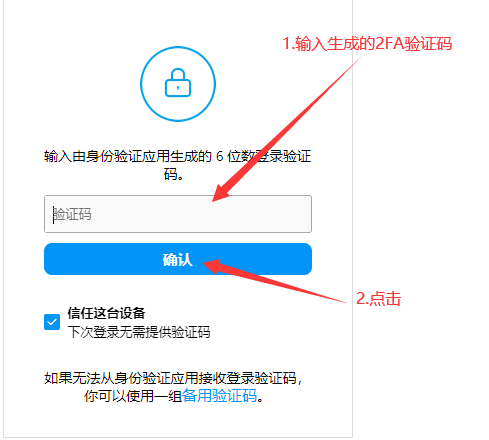
Task: Click the 码。 line under the instruction heading
Action: pyautogui.click(x=174, y=174)
